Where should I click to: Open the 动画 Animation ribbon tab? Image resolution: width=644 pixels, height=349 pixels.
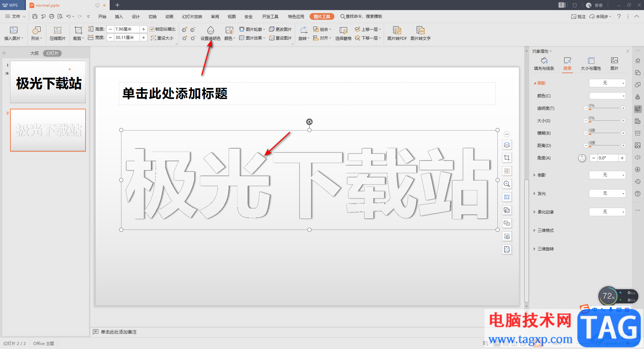pos(169,16)
